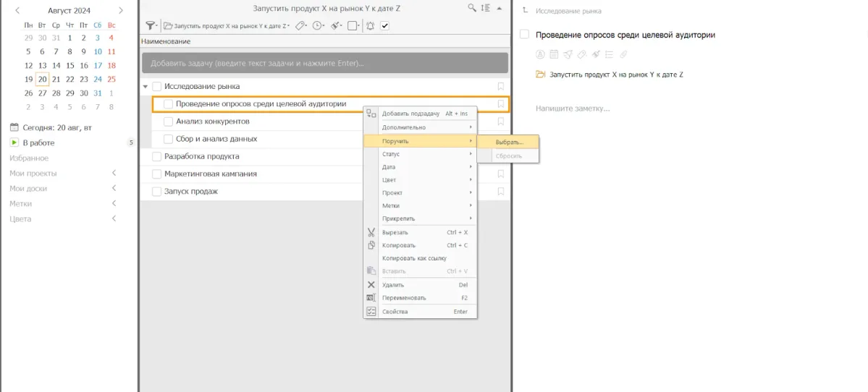This screenshot has width=868, height=392.
Task: Click the Добавить задачу input field
Action: [x=325, y=63]
